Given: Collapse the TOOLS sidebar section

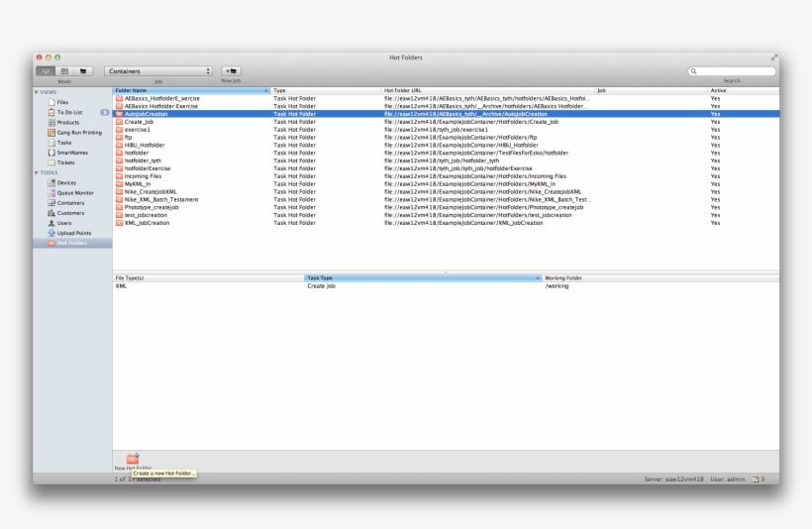Looking at the screenshot, I should click(37, 172).
